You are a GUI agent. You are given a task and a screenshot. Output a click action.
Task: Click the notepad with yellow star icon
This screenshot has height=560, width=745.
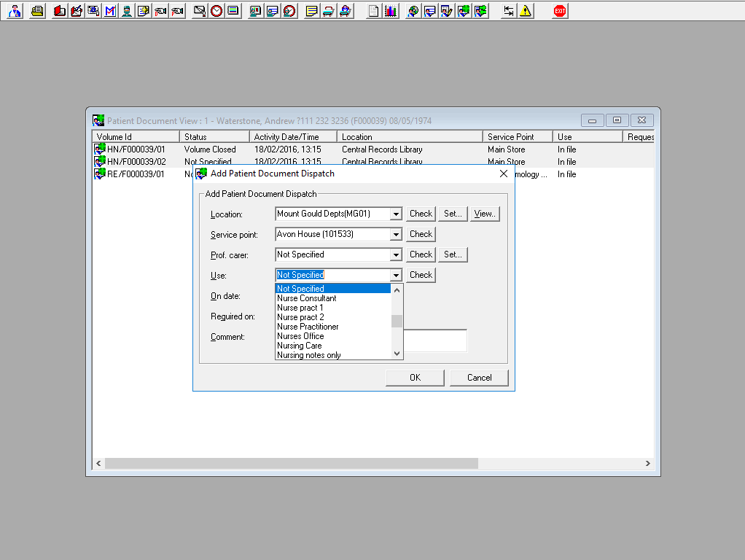pyautogui.click(x=144, y=11)
